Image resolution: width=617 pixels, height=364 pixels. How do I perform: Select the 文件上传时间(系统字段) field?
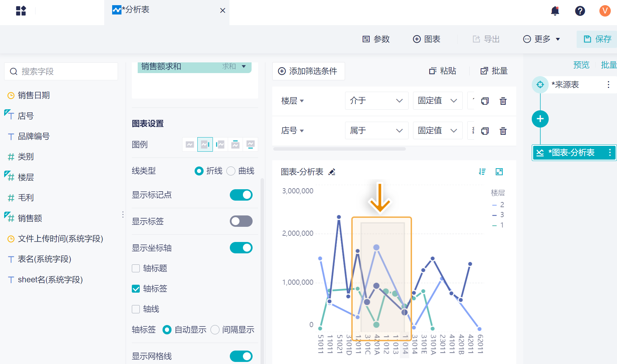tap(60, 239)
